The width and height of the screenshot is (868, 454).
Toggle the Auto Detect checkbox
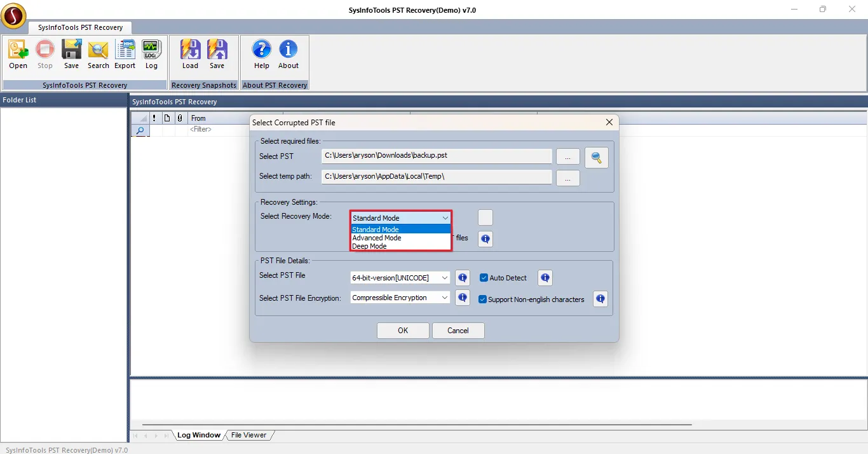pos(484,278)
